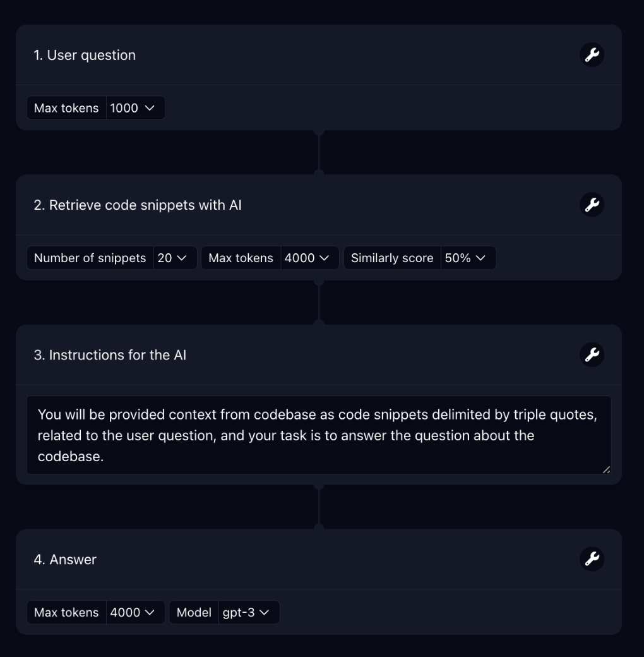Viewport: 644px width, 657px height.
Task: Click the text area resize handle
Action: [x=607, y=469]
